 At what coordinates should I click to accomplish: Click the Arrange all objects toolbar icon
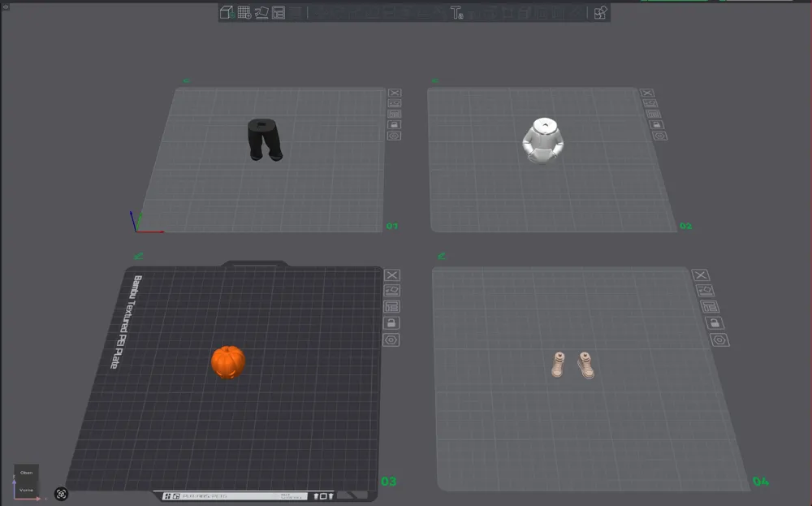[x=279, y=12]
